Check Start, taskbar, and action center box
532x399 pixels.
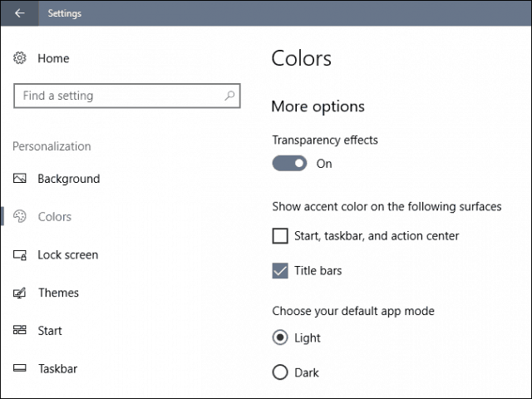point(280,236)
